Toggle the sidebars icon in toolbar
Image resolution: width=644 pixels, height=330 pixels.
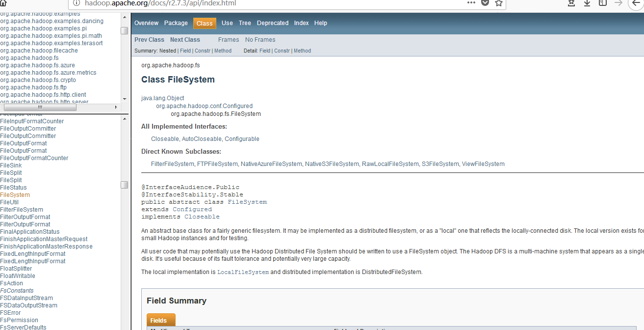point(602,3)
